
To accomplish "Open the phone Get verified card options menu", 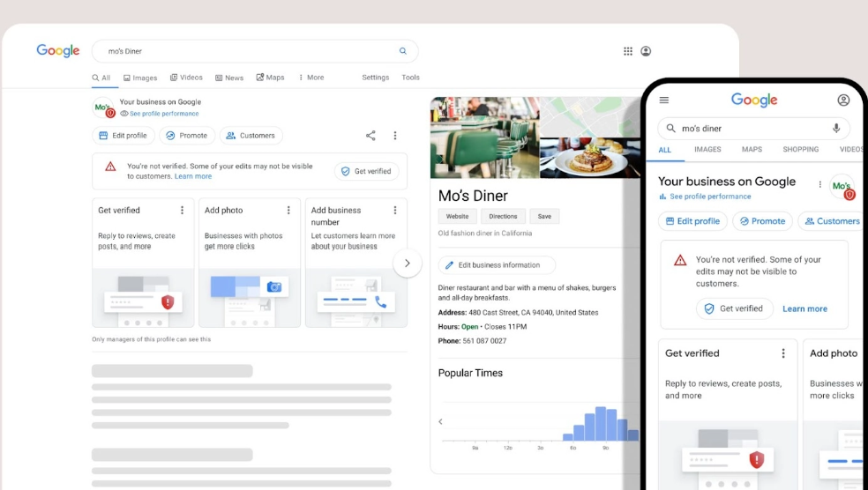I will tap(782, 353).
